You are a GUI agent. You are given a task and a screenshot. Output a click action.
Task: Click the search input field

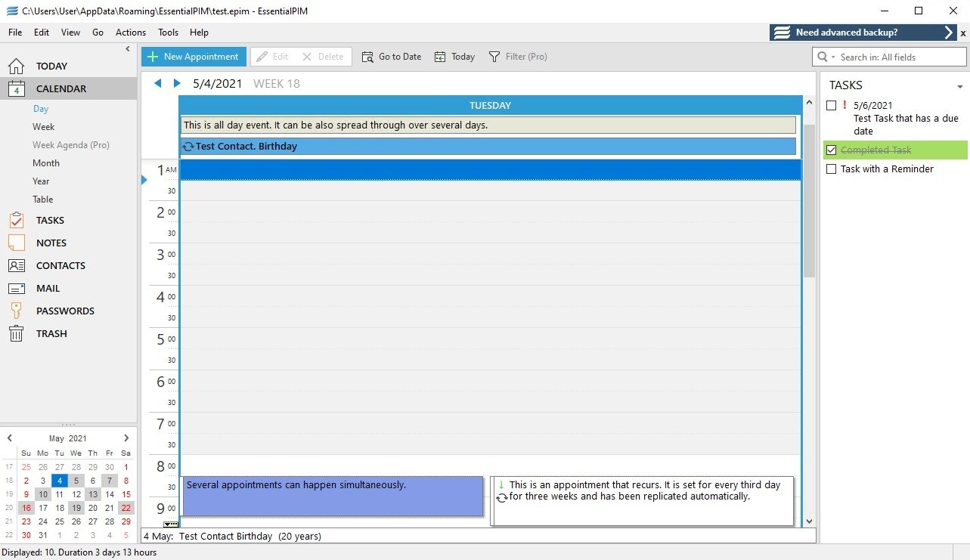point(901,57)
